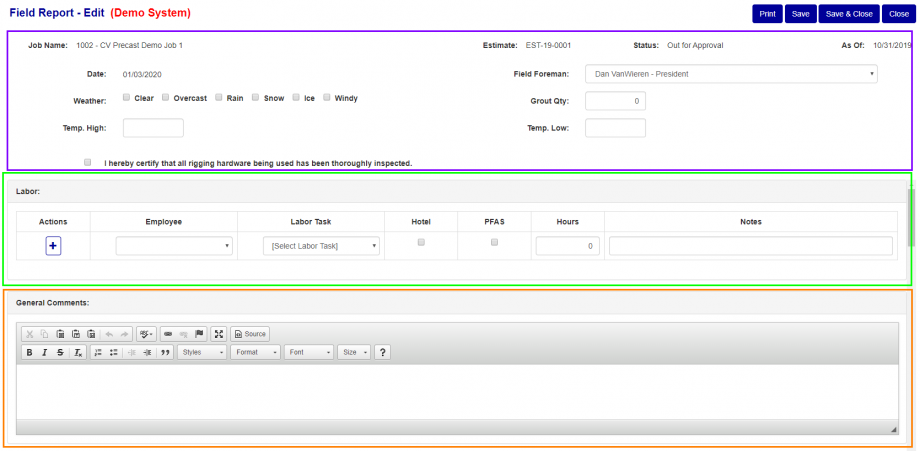Click the Source button in the editor
Image resolution: width=920 pixels, height=451 pixels.
[250, 334]
